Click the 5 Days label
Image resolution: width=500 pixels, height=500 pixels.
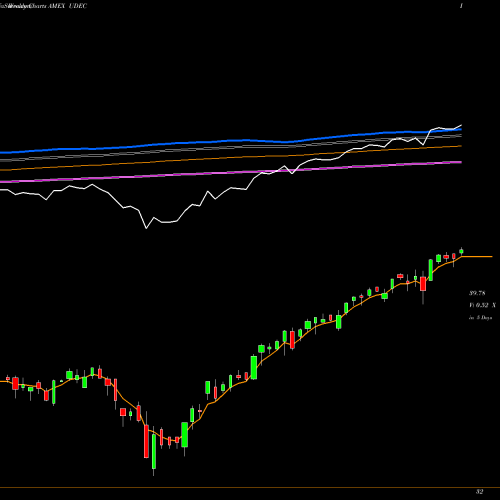tap(484, 318)
